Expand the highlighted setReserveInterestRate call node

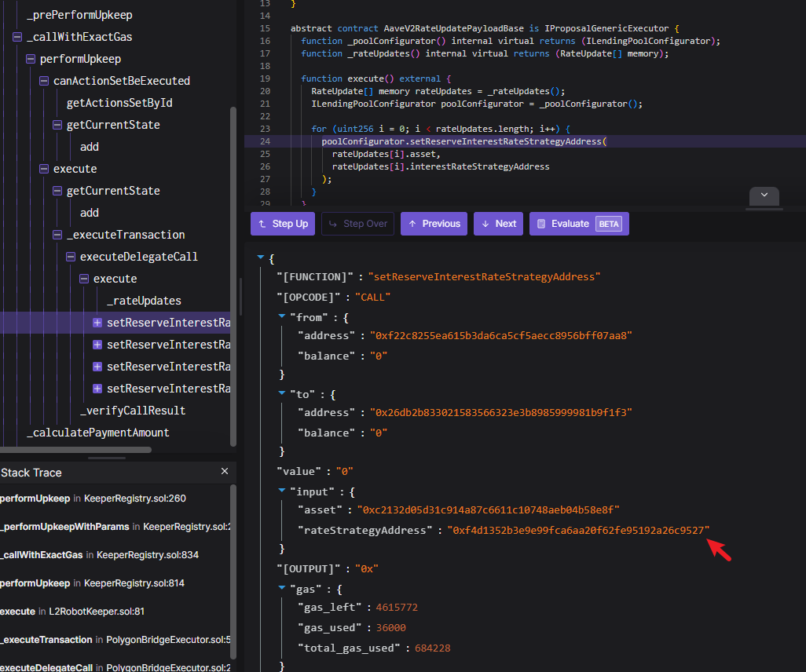97,323
